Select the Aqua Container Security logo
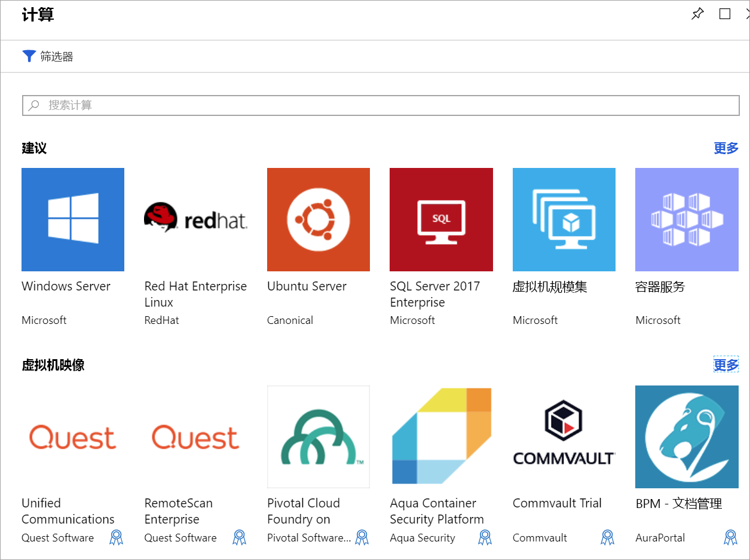This screenshot has width=750, height=560. click(x=441, y=437)
